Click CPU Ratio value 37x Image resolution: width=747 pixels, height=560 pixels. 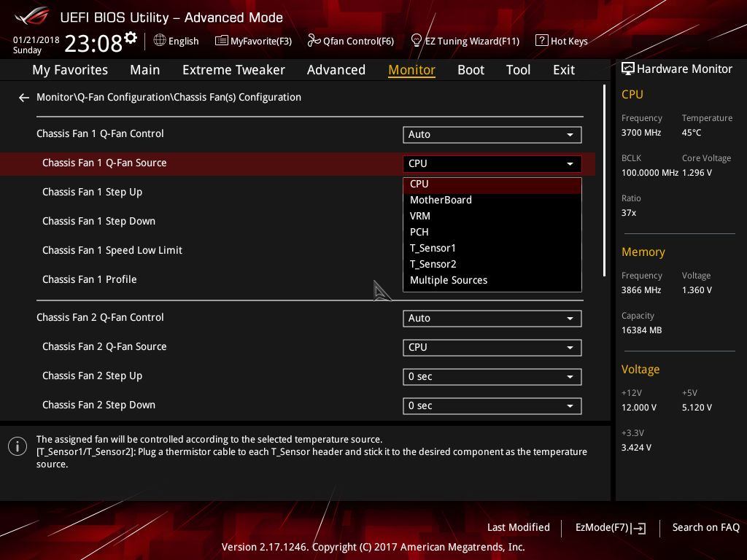click(628, 213)
